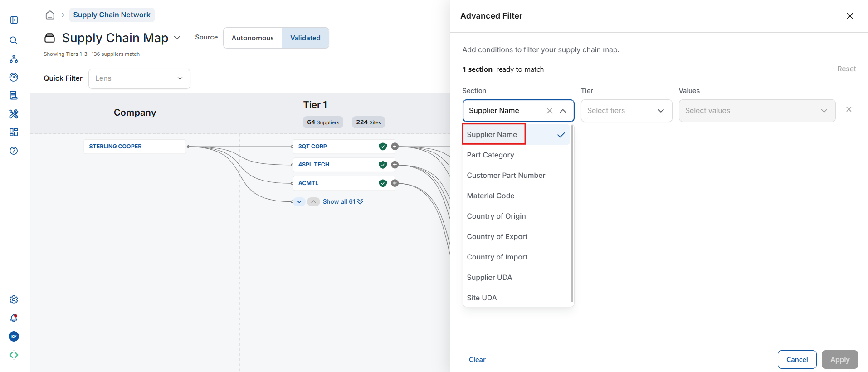Choose Site UDA option
This screenshot has width=868, height=372.
516,298
